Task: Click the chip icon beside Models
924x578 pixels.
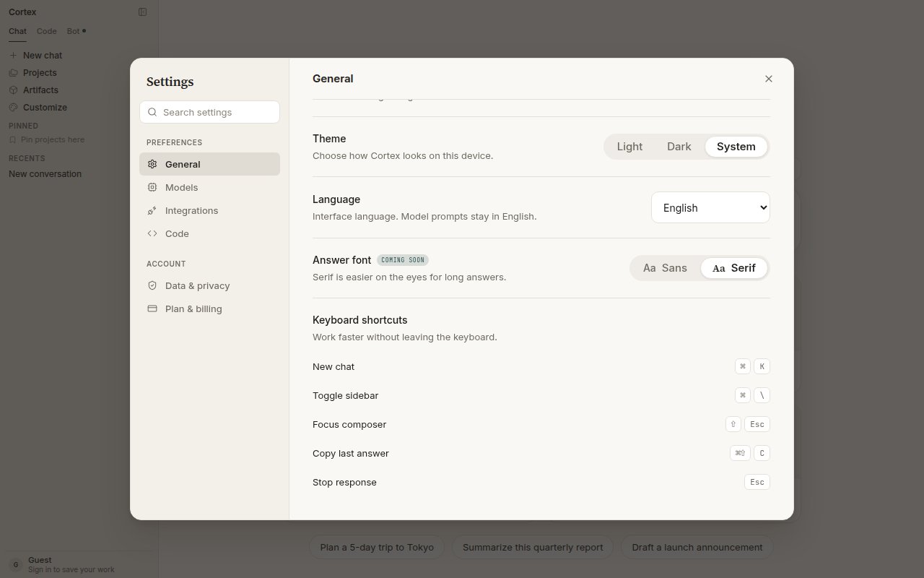Action: 152,187
